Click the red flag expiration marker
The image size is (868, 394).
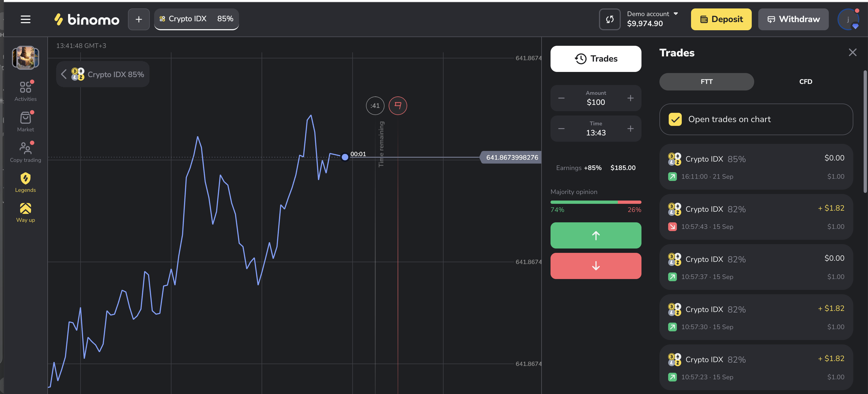pyautogui.click(x=398, y=105)
